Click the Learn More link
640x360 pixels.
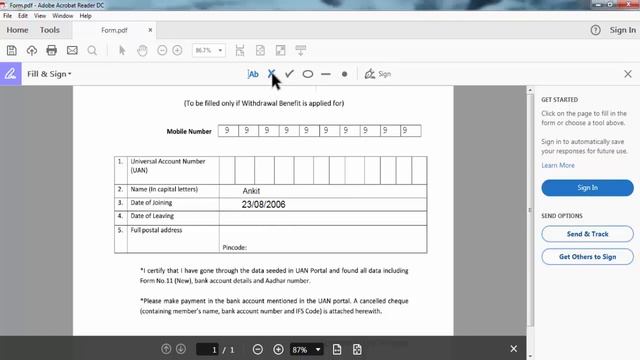point(558,165)
